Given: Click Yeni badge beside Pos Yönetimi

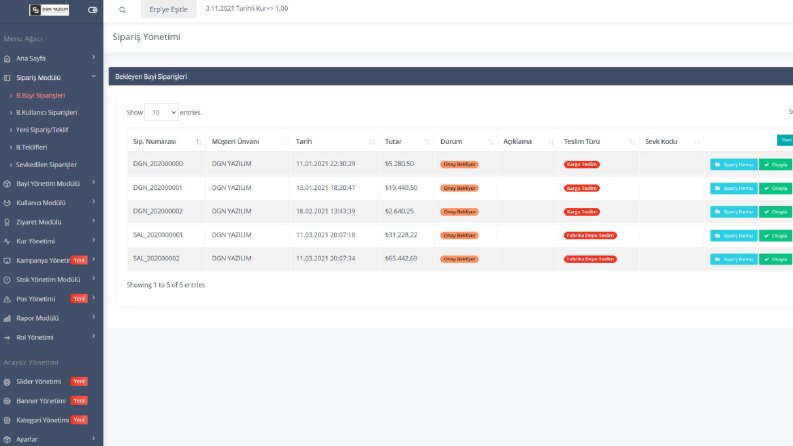Looking at the screenshot, I should click(x=79, y=299).
